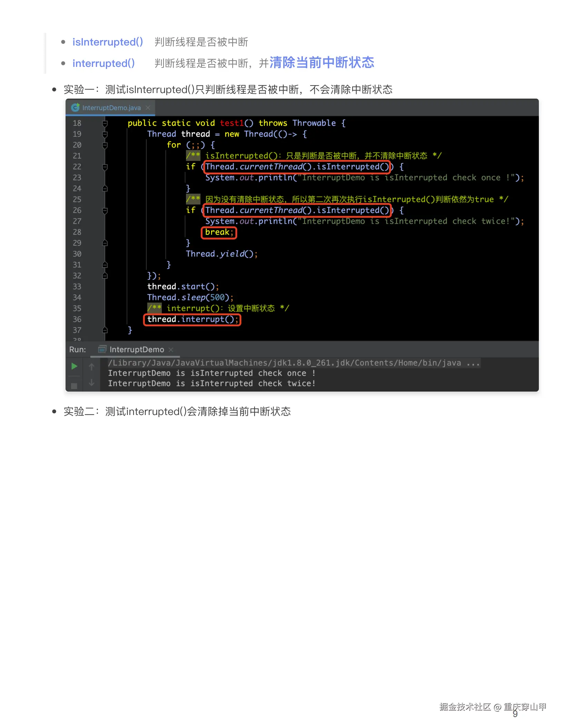This screenshot has height=728, width=563.
Task: Close the InterruptDemo run console tab
Action: point(171,350)
